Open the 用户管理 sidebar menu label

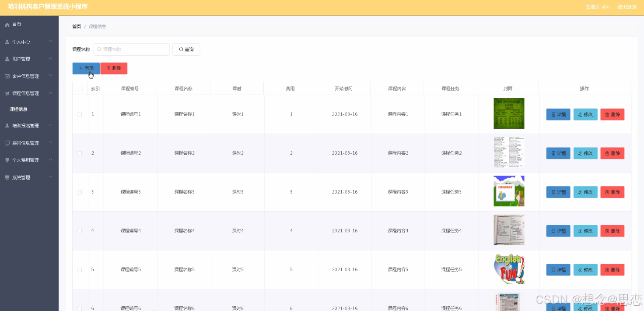(x=21, y=59)
